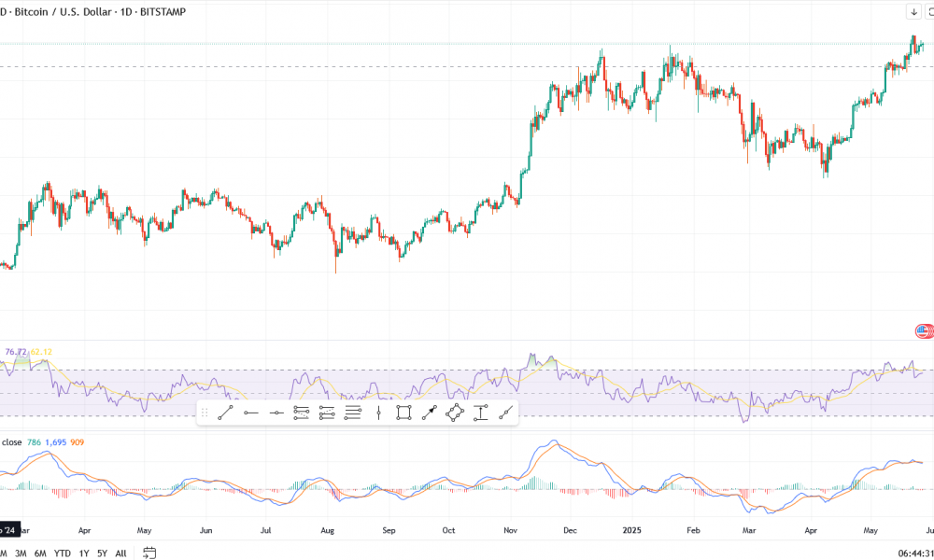Show the All date range

pos(120,553)
